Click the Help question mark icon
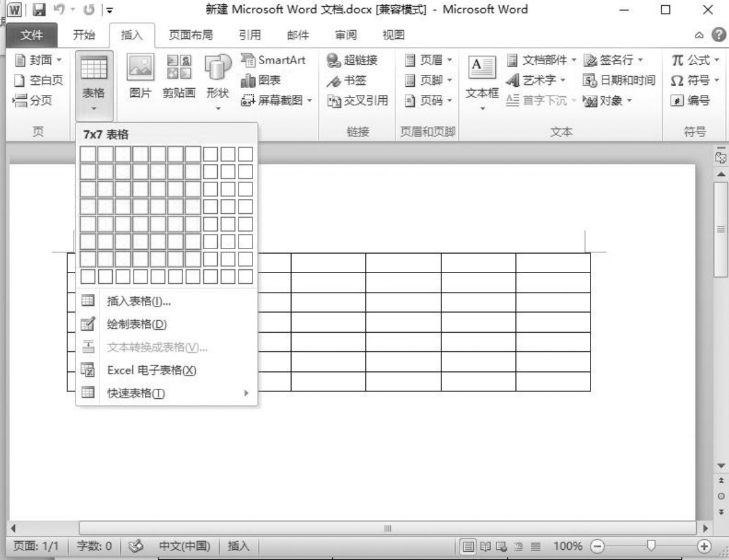 pyautogui.click(x=719, y=35)
